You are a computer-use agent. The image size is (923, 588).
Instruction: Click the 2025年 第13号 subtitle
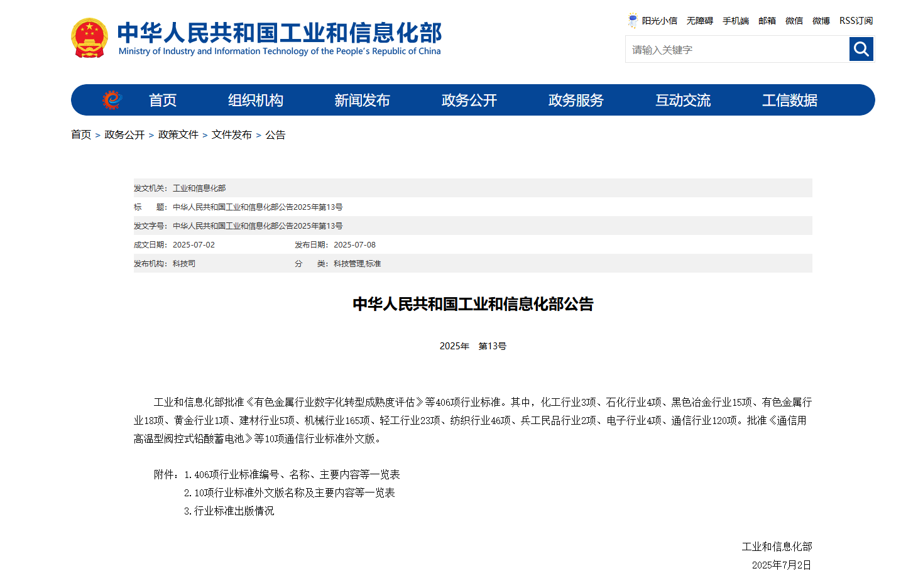coord(473,346)
